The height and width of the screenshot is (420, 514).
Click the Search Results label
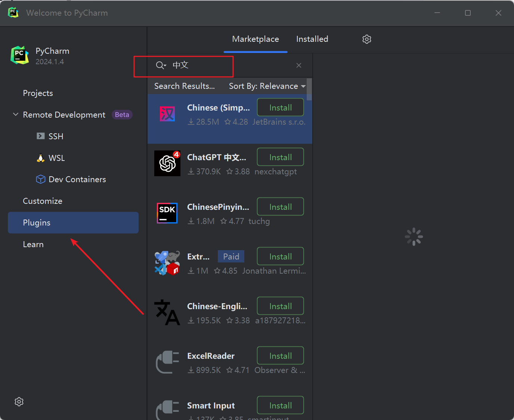185,86
